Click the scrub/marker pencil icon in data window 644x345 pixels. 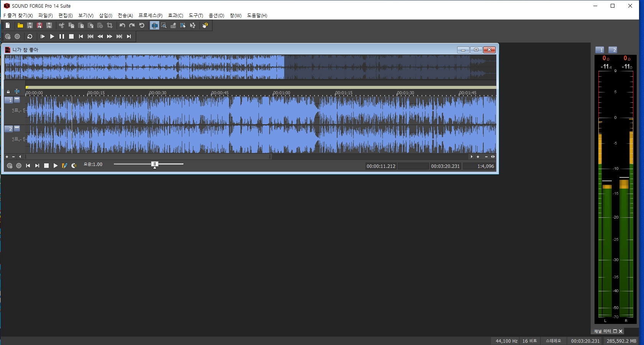64,166
